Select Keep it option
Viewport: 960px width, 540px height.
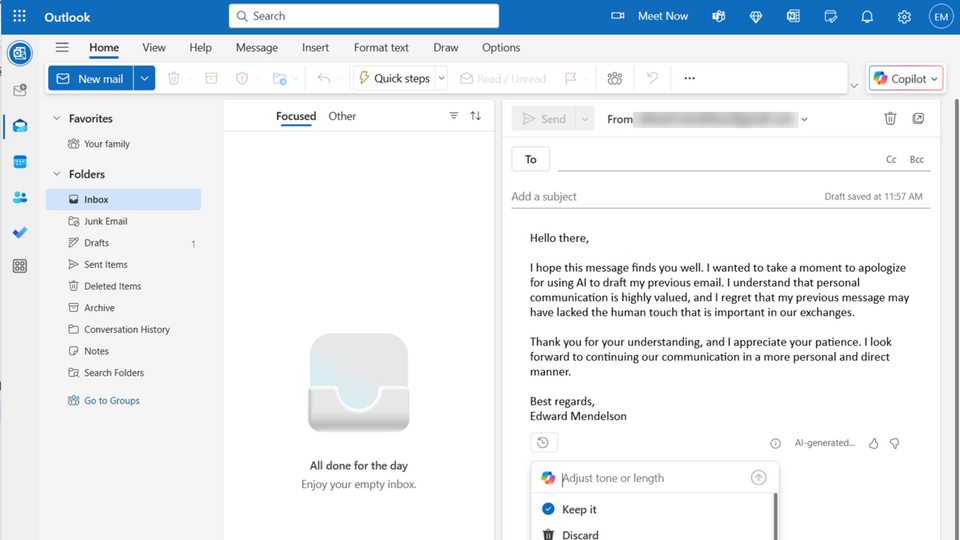tap(579, 509)
